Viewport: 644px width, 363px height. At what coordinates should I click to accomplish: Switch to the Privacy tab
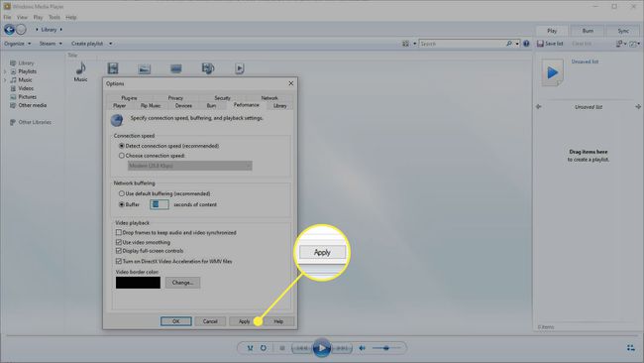[x=175, y=98]
